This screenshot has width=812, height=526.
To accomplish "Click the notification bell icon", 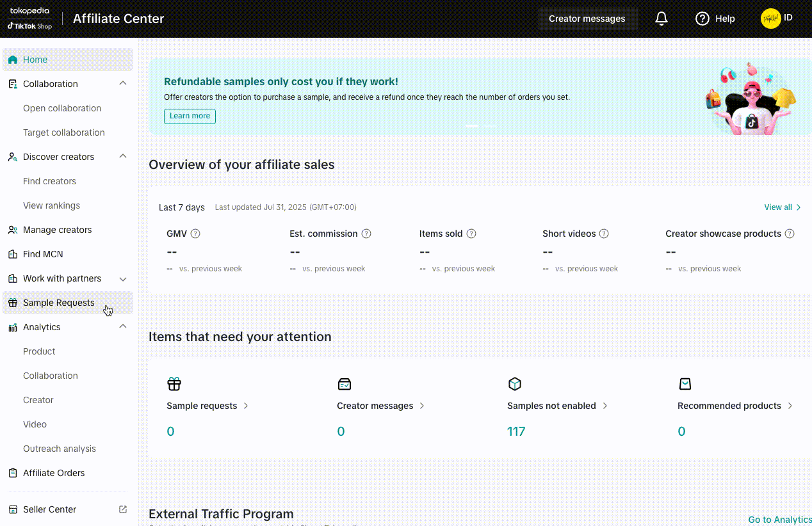I will coord(662,19).
